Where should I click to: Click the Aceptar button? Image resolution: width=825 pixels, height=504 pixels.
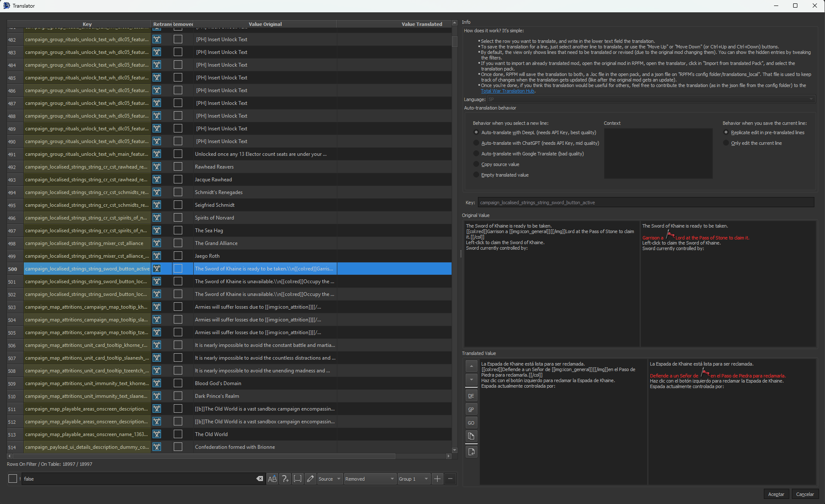(x=776, y=494)
